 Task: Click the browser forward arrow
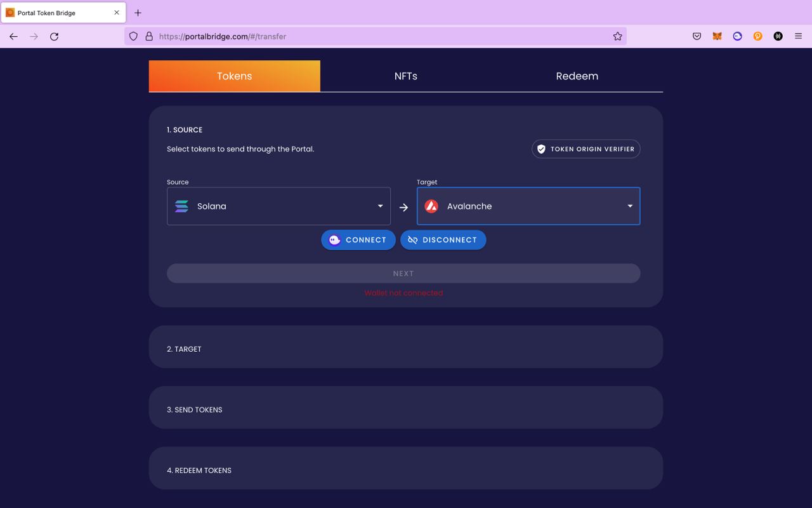click(x=34, y=36)
